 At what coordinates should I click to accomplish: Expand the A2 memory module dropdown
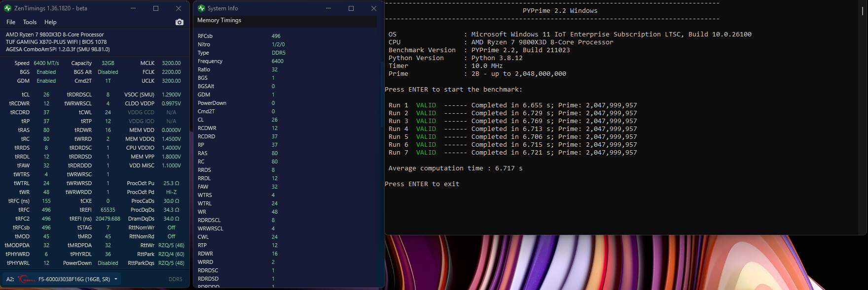click(x=116, y=279)
